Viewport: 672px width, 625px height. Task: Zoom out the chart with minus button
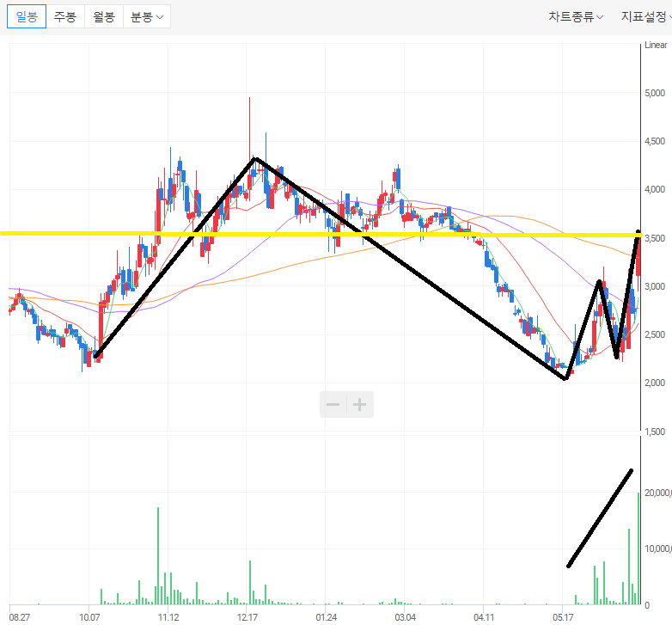[x=333, y=404]
